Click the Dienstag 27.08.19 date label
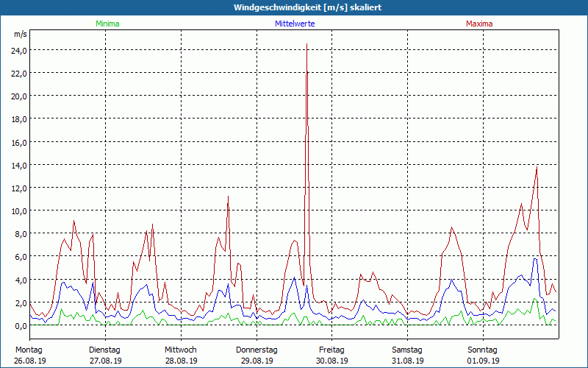The width and height of the screenshot is (588, 368). pos(105,355)
